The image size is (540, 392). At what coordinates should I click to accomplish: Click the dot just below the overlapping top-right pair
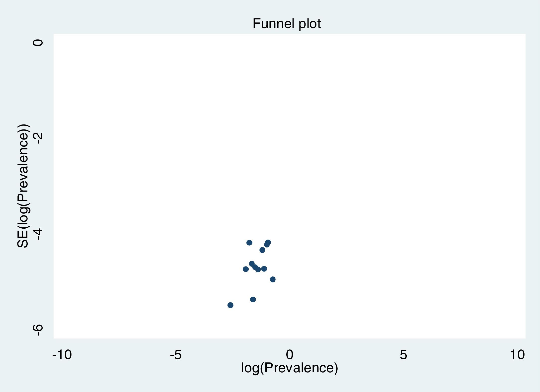262,250
